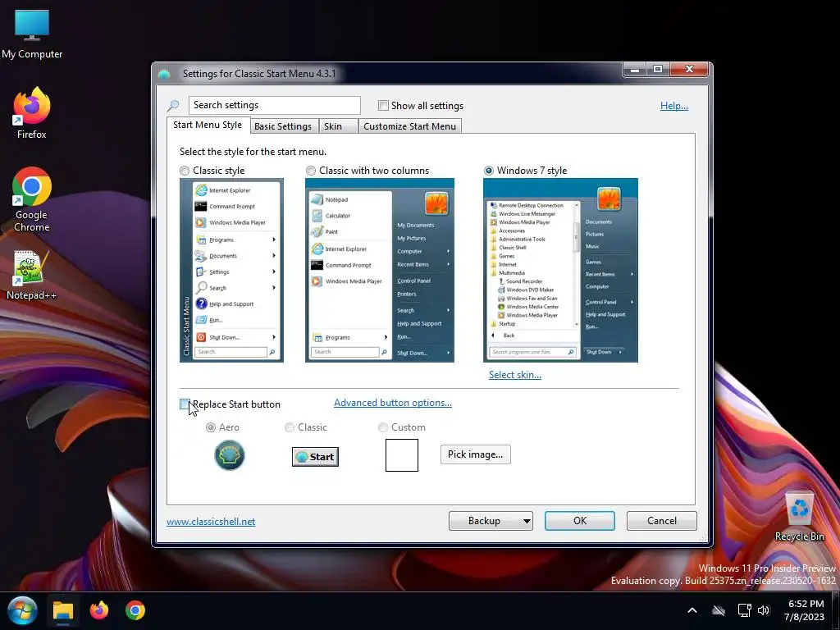Click the Aero shell start button image
This screenshot has width=840, height=630.
[230, 455]
